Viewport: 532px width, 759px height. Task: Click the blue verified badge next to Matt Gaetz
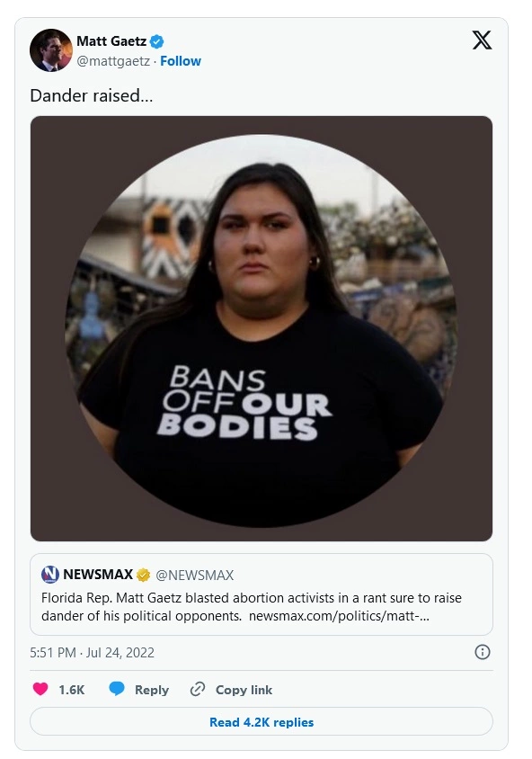[x=156, y=41]
